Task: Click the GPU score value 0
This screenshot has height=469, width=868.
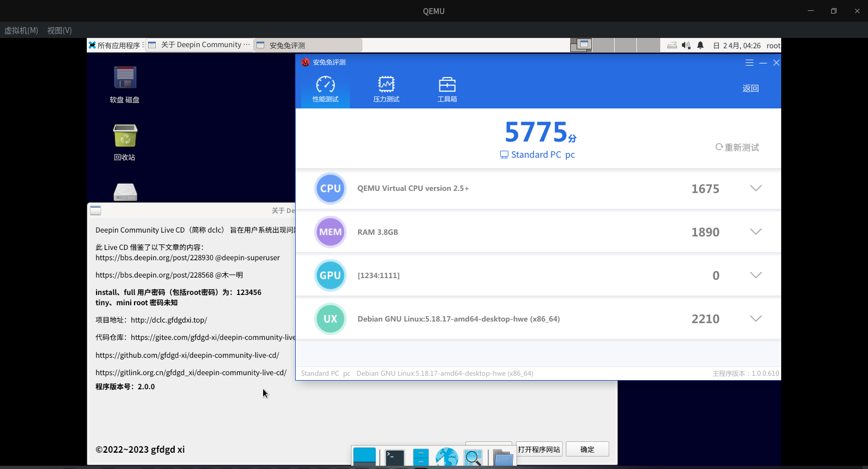Action: pyautogui.click(x=716, y=275)
